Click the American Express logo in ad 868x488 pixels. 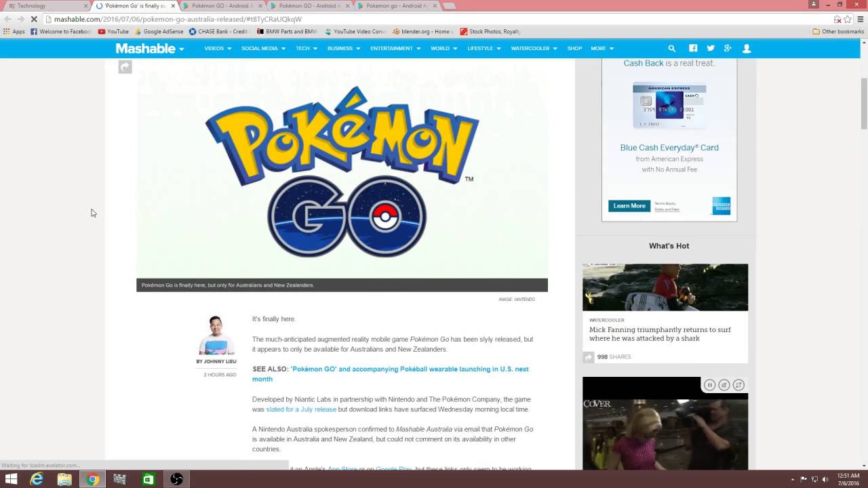pos(721,205)
